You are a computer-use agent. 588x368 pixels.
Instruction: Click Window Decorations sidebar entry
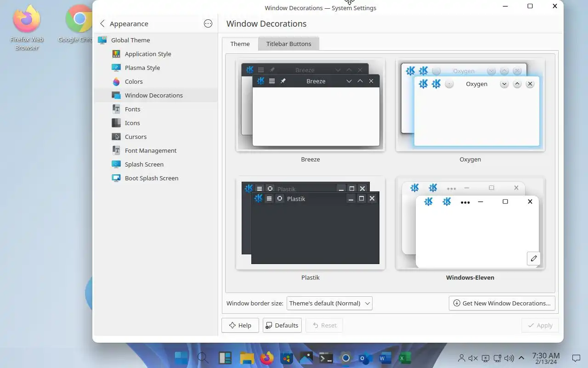[x=156, y=95]
